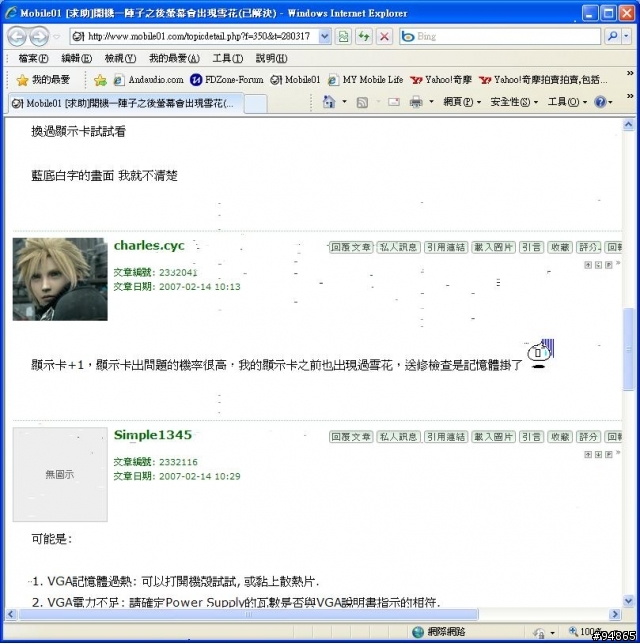This screenshot has width=640, height=644.
Task: Open the Home button dropdown arrow
Action: 344,101
